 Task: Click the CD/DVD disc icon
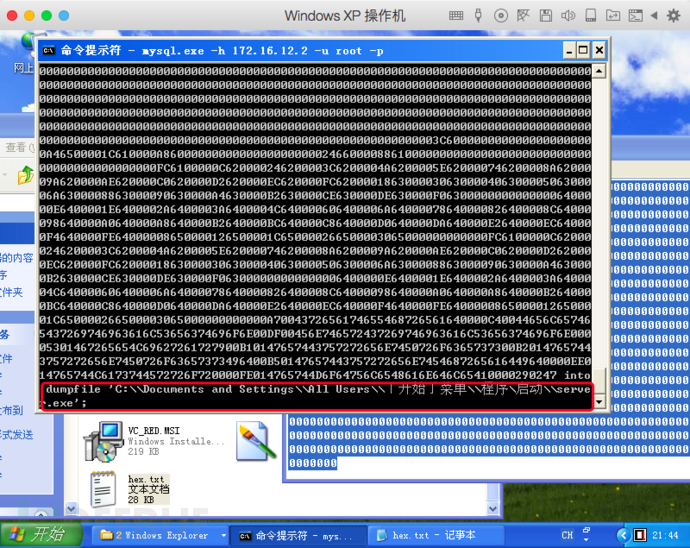(501, 16)
